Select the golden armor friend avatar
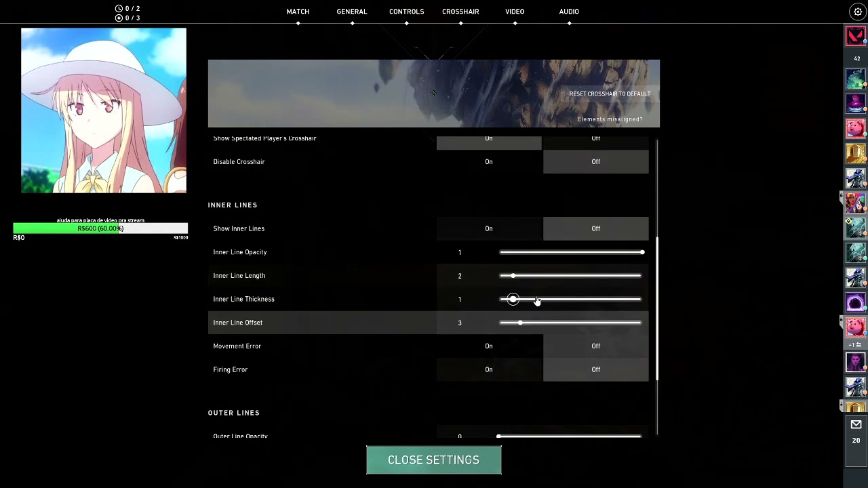 [x=856, y=153]
